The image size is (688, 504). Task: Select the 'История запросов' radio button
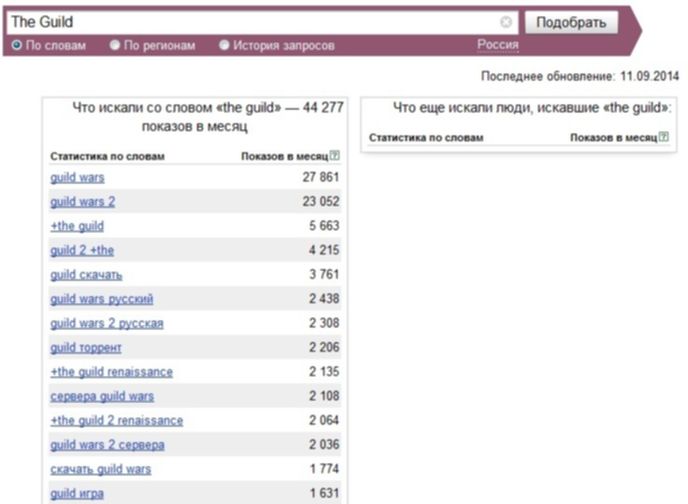(x=224, y=45)
